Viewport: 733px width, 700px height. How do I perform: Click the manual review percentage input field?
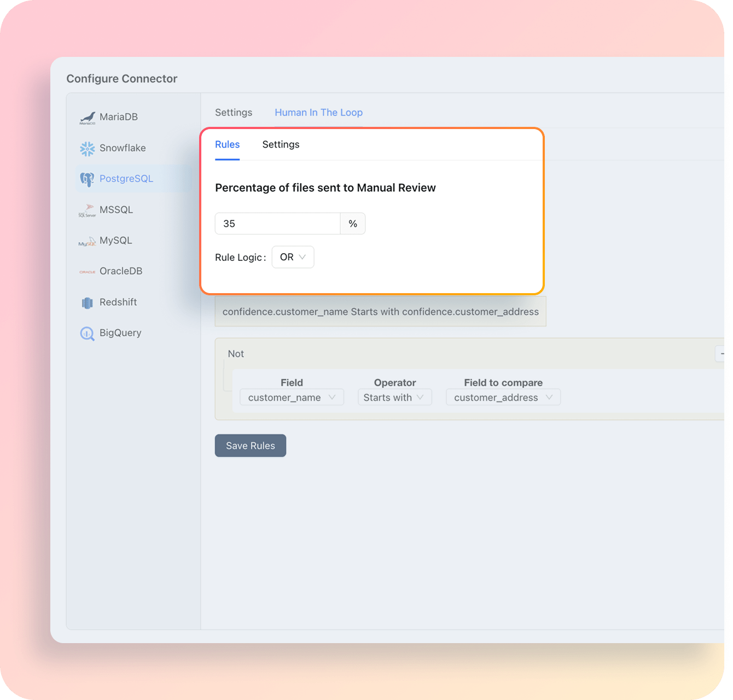click(x=277, y=224)
